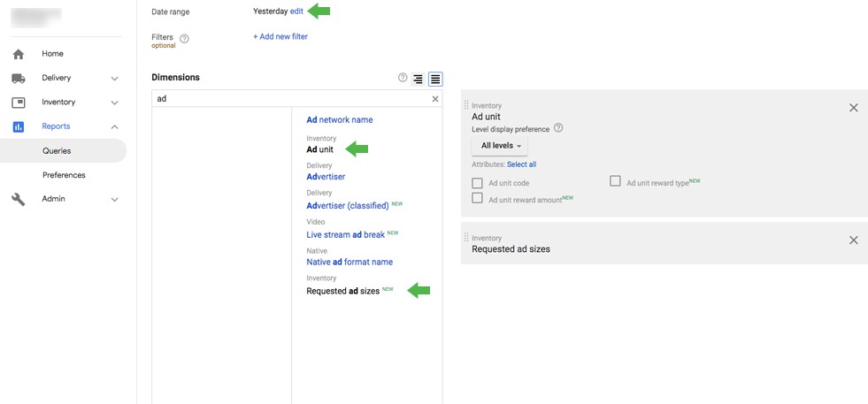Click into the dimensions search field
Viewport: 868px width, 404px height.
(x=292, y=99)
